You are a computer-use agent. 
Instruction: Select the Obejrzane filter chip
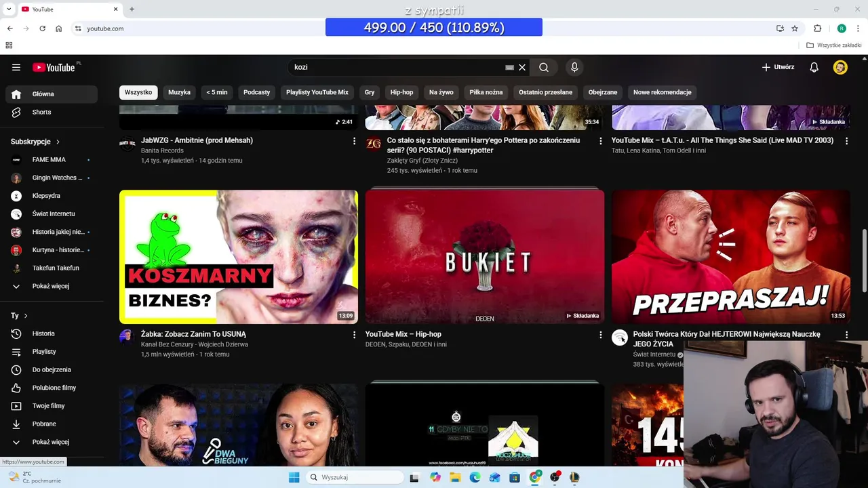tap(603, 92)
